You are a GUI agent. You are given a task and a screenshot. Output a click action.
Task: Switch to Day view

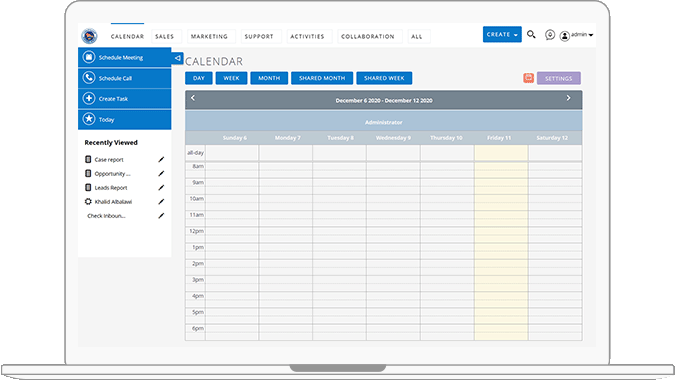tap(199, 78)
